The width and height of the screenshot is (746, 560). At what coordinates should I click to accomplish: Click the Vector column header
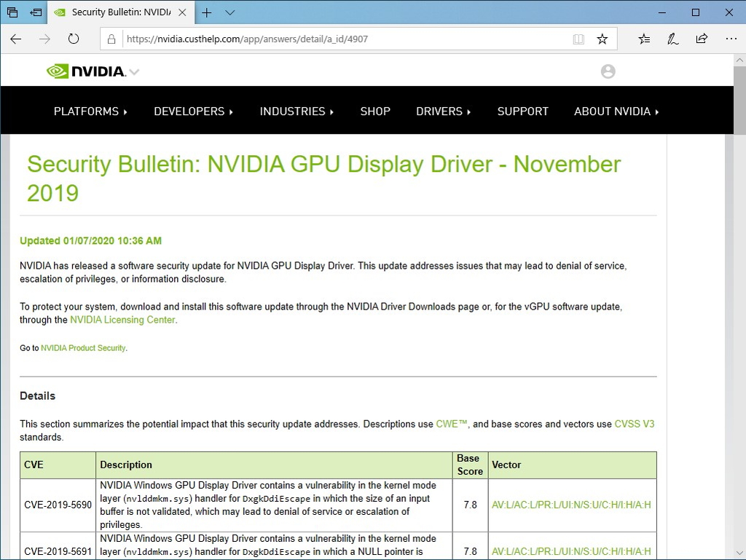point(573,465)
